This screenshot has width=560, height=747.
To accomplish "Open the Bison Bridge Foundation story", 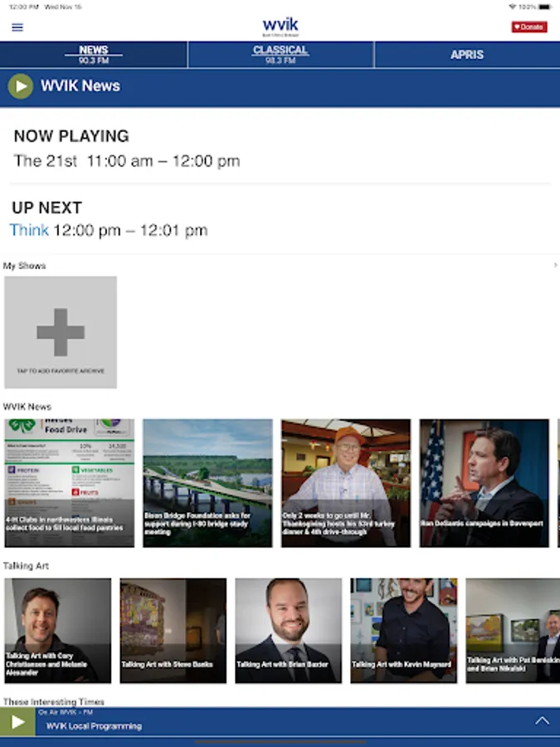I will [x=207, y=483].
